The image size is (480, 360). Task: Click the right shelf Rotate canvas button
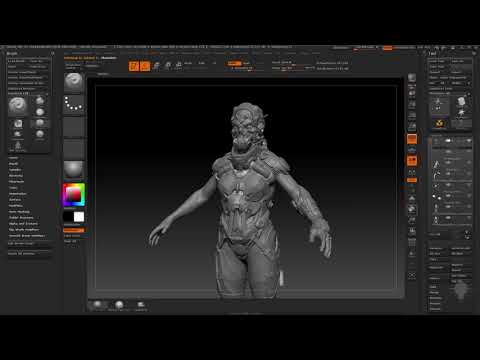coord(412,231)
